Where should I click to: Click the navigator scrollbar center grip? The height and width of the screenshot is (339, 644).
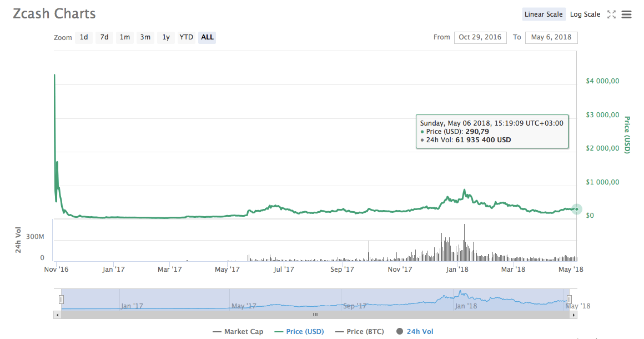315,315
